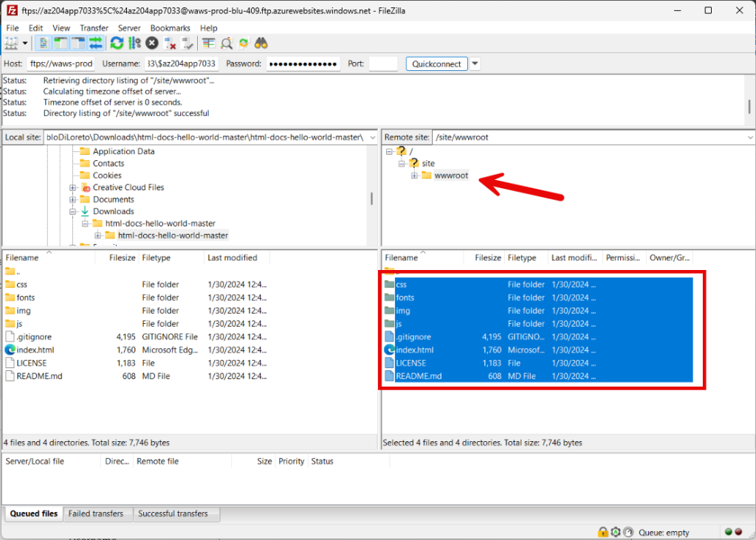Viewport: 756px width, 540px height.
Task: Toggle the message log display
Action: pyautogui.click(x=44, y=44)
